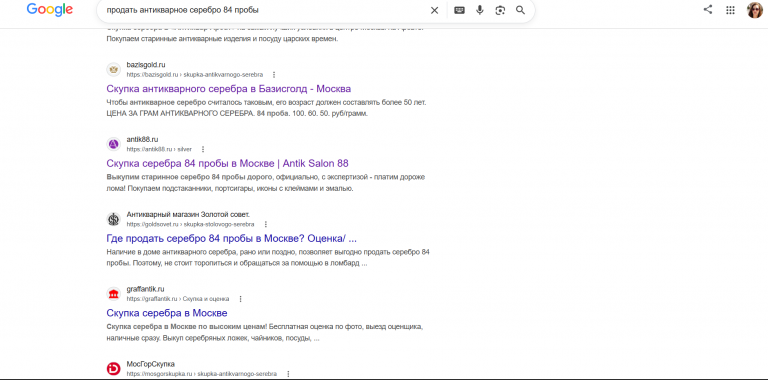Open the on-screen keyboard input tool
The height and width of the screenshot is (380, 768).
459,10
